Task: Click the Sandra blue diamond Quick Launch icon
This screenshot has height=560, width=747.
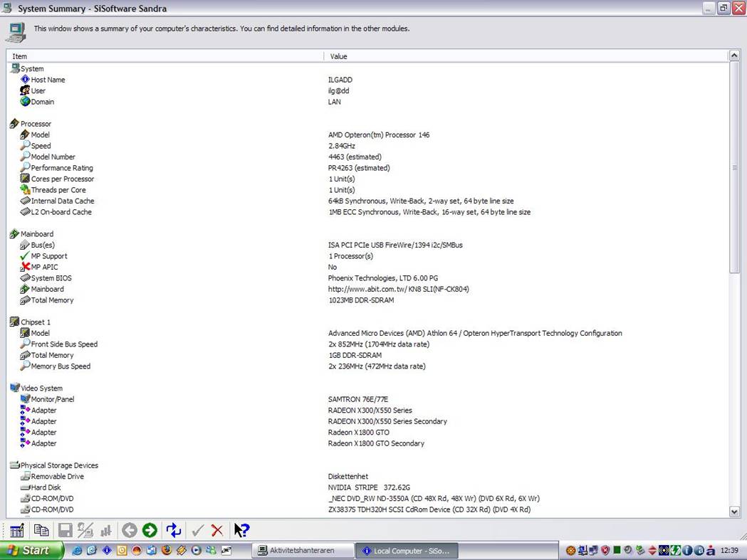Action: tap(107, 550)
